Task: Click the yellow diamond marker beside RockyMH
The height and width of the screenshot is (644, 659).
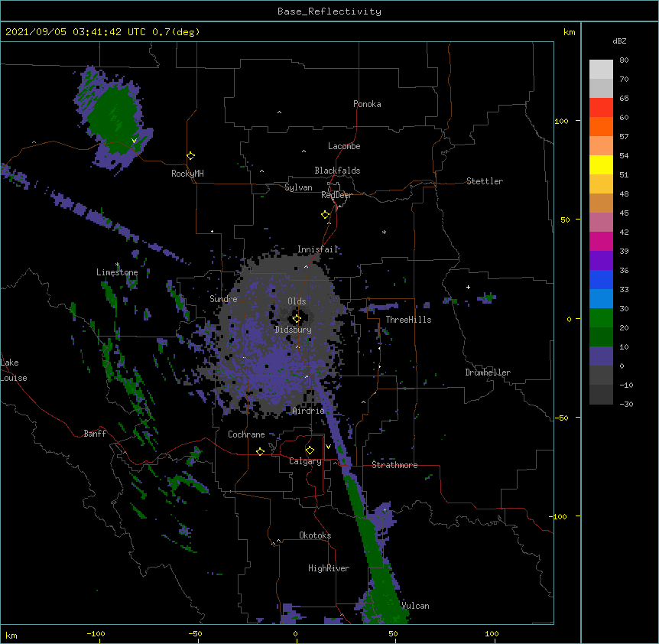Action: point(190,156)
